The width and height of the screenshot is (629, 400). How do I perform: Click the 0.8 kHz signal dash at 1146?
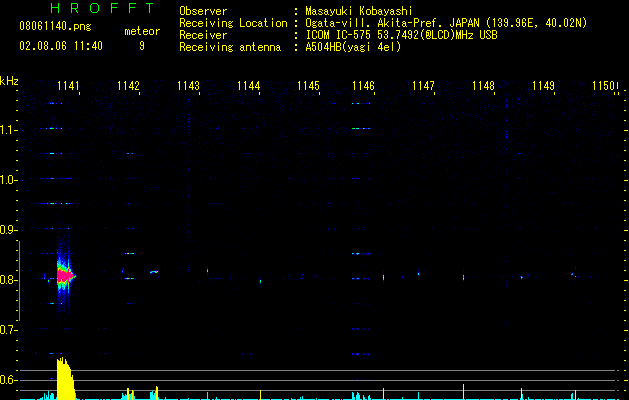coord(361,278)
